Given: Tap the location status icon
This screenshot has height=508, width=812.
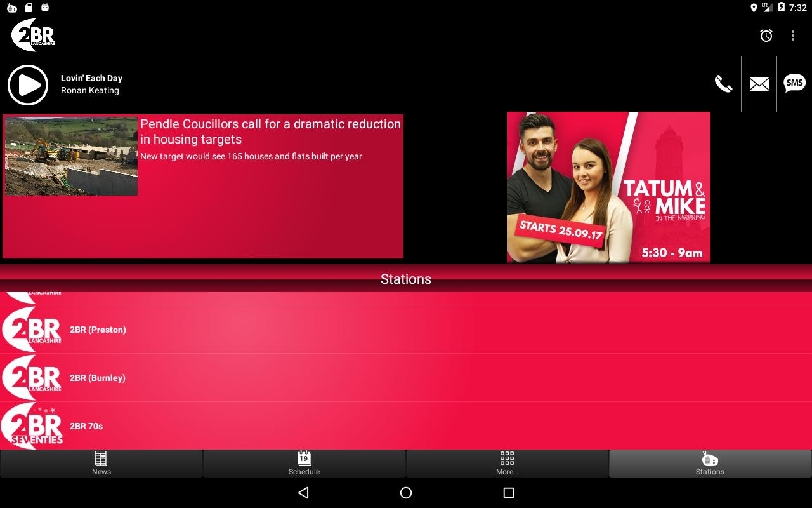Looking at the screenshot, I should 754,8.
